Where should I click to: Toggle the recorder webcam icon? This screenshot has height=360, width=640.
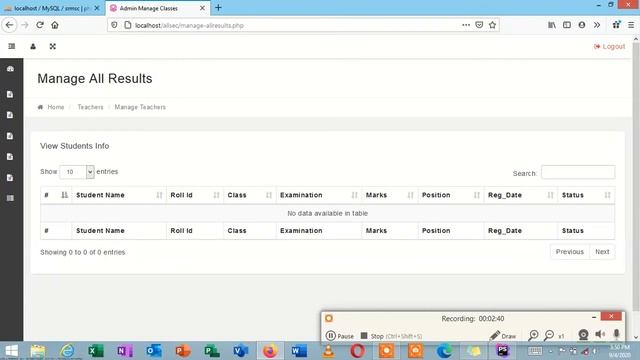[583, 335]
